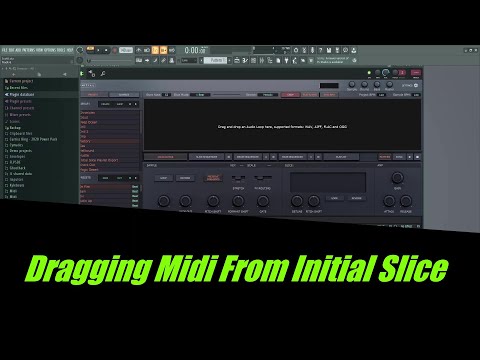
Task: Open the playlist view toolbar icon
Action: (x=237, y=60)
